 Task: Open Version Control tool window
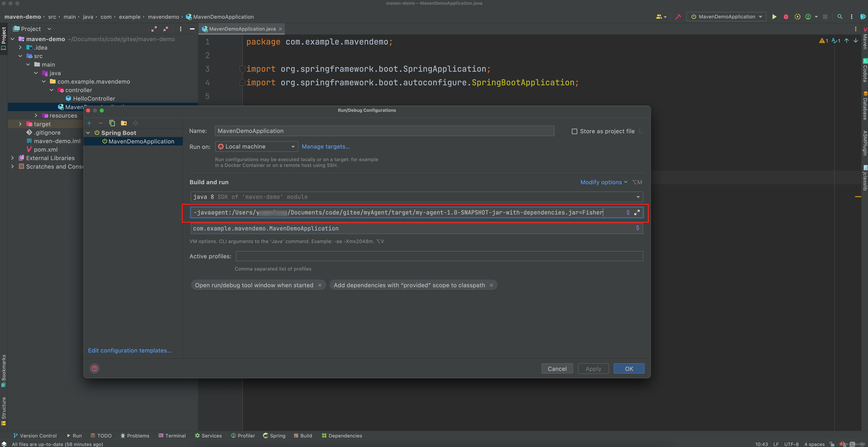coord(35,436)
